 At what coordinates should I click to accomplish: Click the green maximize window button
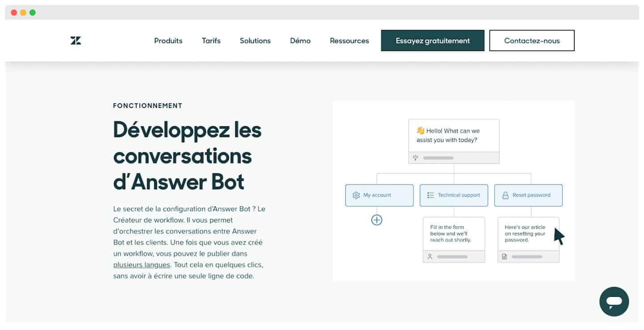point(33,13)
